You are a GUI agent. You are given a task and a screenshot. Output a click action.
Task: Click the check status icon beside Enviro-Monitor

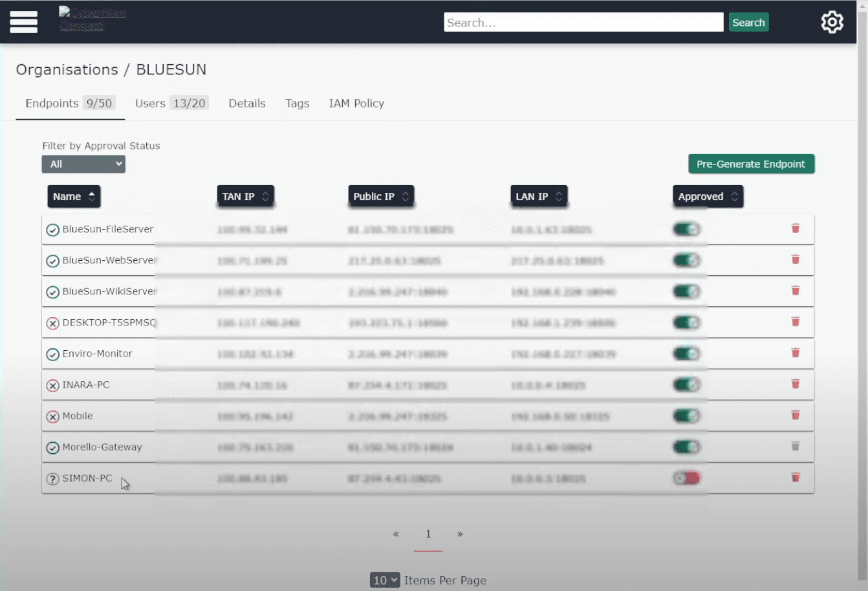[53, 354]
